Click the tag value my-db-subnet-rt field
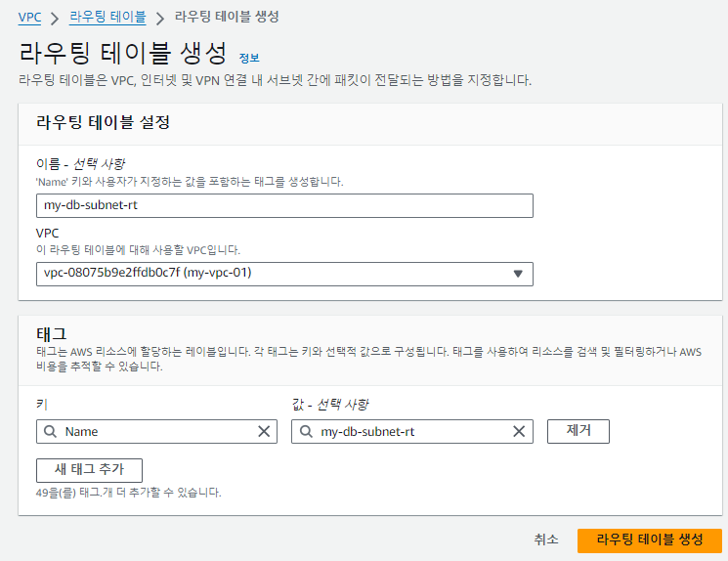The image size is (728, 561). coord(411,431)
